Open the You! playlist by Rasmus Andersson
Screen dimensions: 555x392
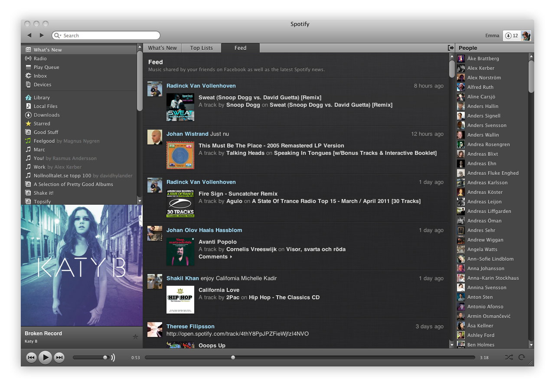[x=79, y=158]
